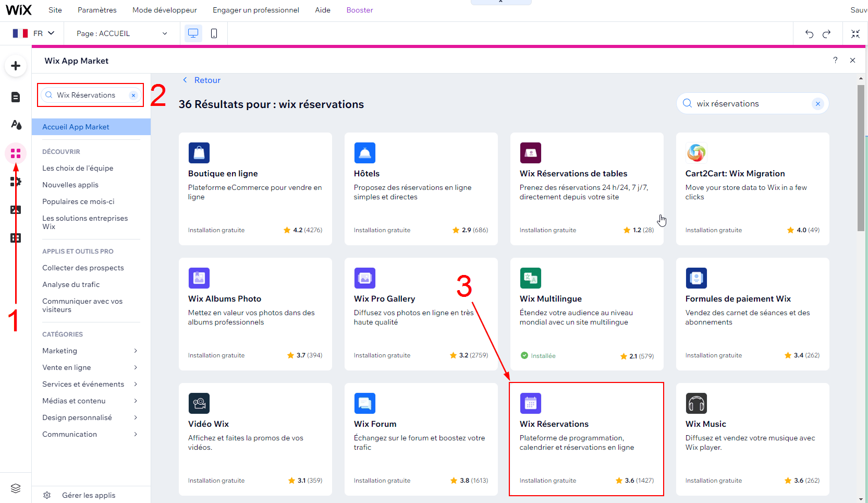Expand the Vente en ligne category
Screen dimensions: 868x503
(x=90, y=367)
